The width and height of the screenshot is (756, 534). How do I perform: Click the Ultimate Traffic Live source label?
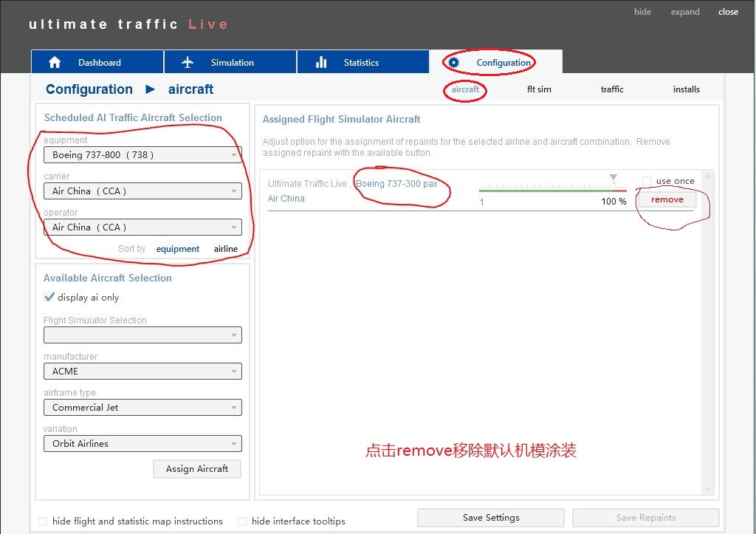tap(307, 184)
